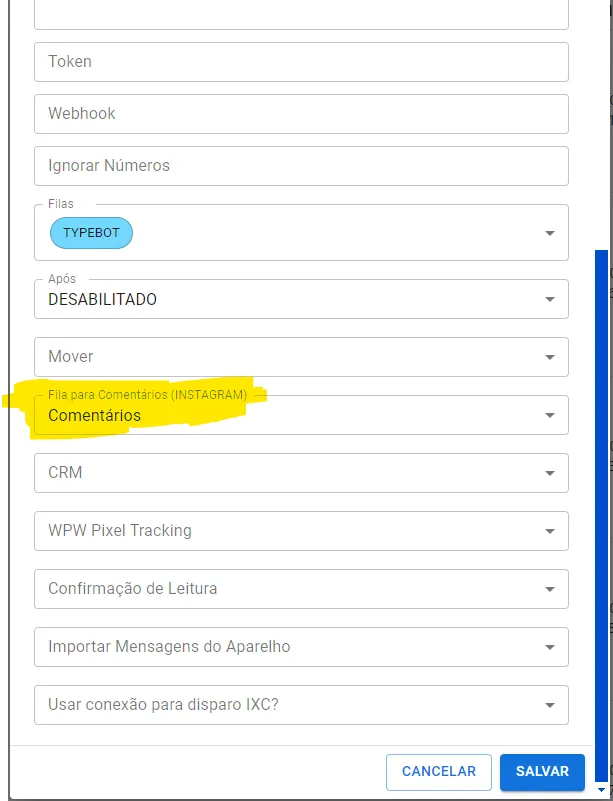Open the WPW Pixel Tracking dropdown
Screen dimensions: 613x801
301,531
